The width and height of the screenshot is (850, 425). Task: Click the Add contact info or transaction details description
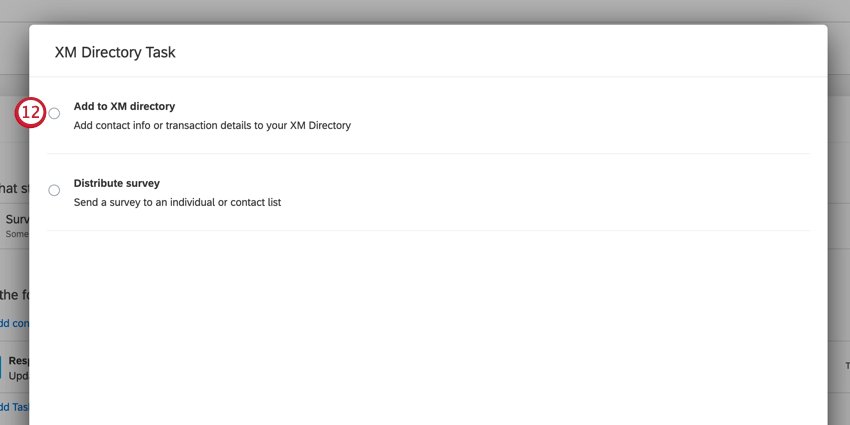[x=212, y=126]
